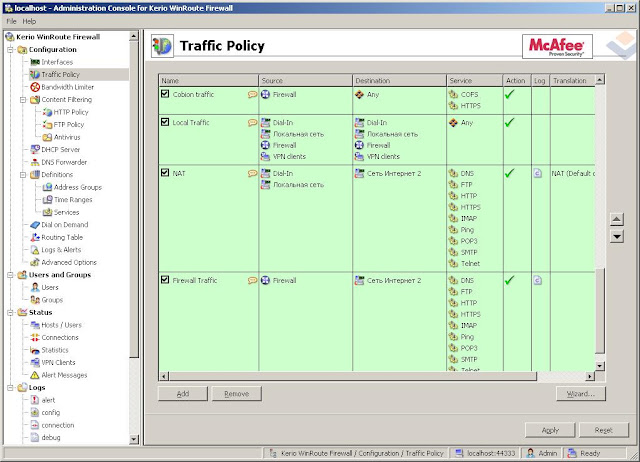Screen dimensions: 640x462
Task: Select Services icon in Definitions
Action: [x=47, y=212]
